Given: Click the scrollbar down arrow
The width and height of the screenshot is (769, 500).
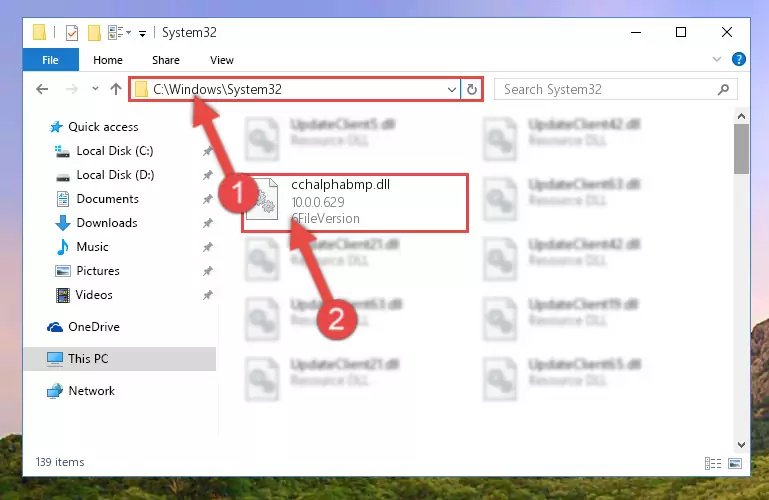Looking at the screenshot, I should point(741,445).
